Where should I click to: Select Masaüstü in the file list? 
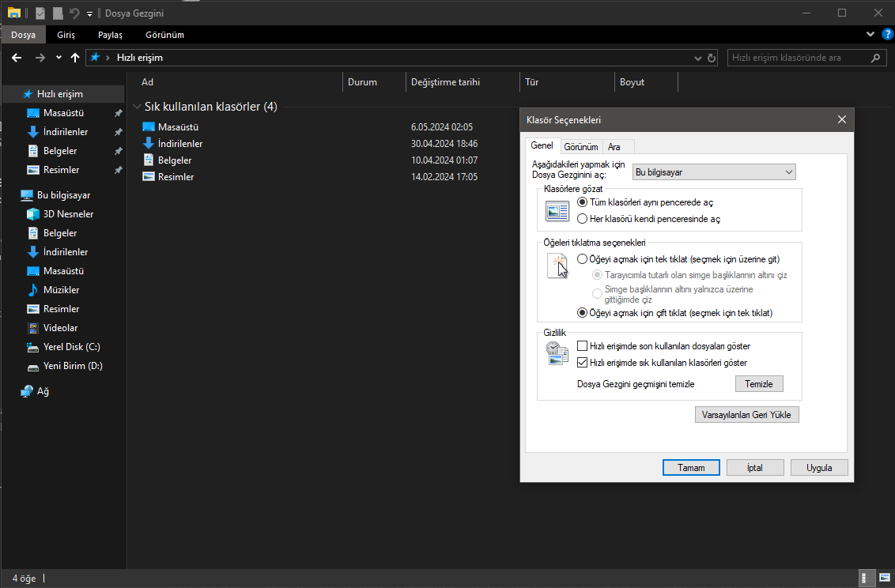pyautogui.click(x=178, y=127)
